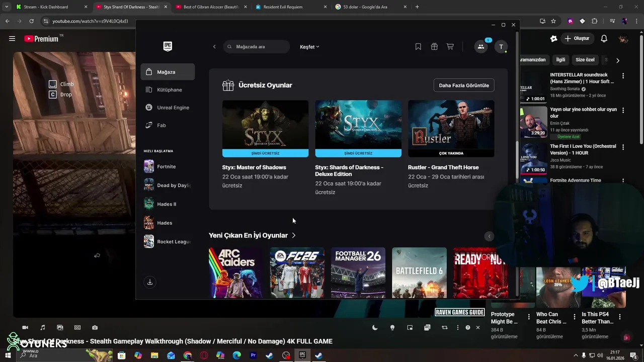The width and height of the screenshot is (644, 362).
Task: Select the 'İlgili' filter chip
Action: 560,60
